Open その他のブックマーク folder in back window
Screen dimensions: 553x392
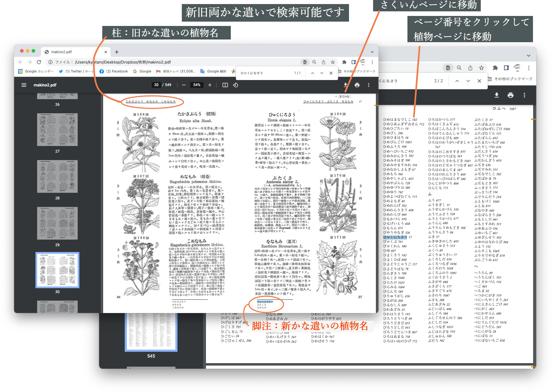510,79
